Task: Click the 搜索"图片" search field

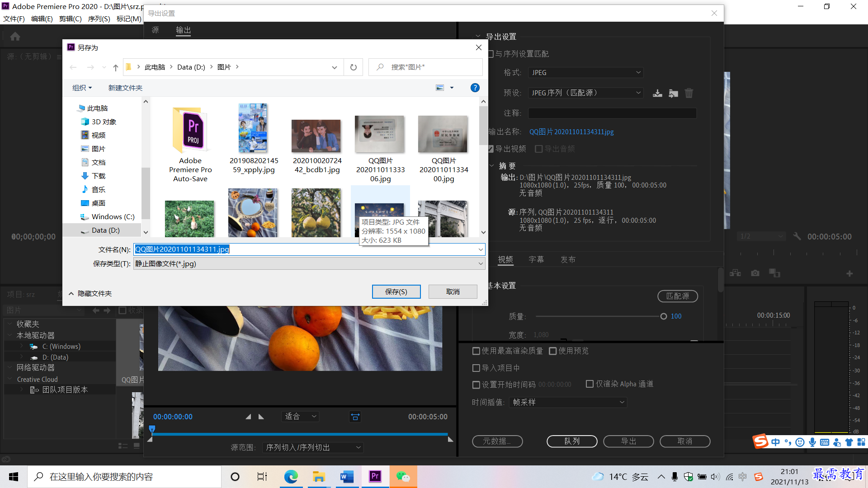Action: (425, 67)
